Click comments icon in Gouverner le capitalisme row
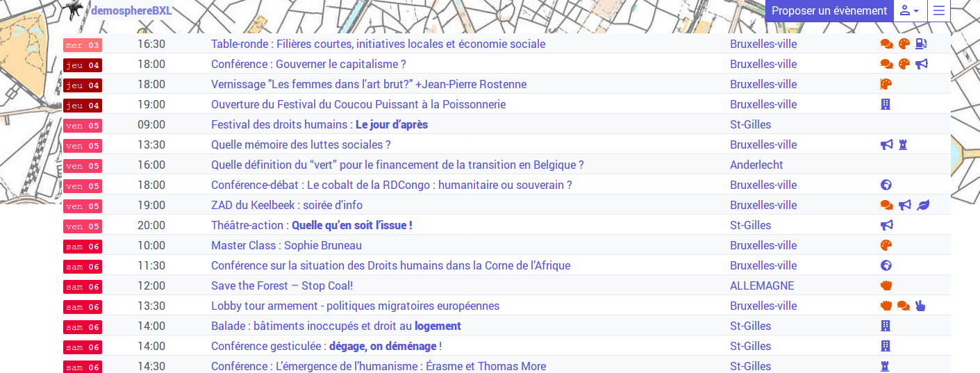 [x=886, y=64]
